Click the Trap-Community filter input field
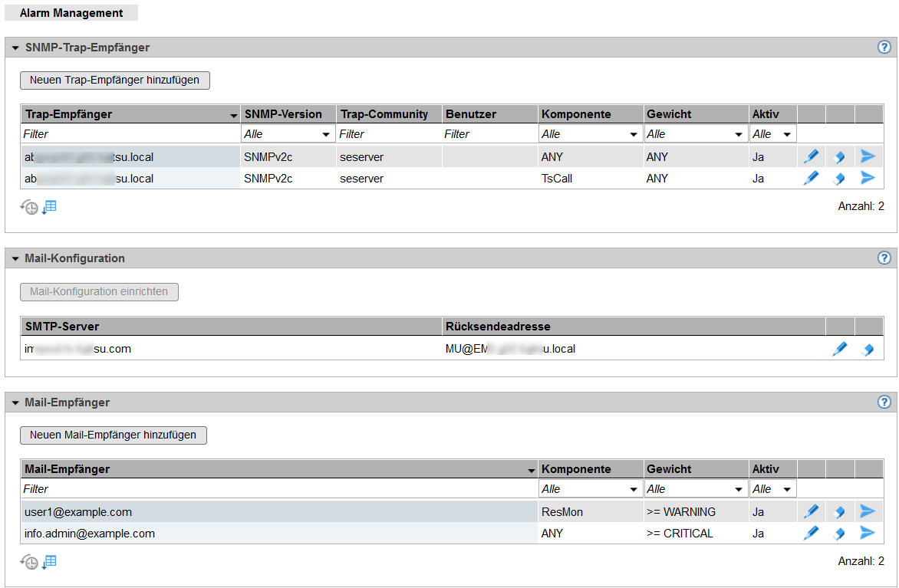 388,134
